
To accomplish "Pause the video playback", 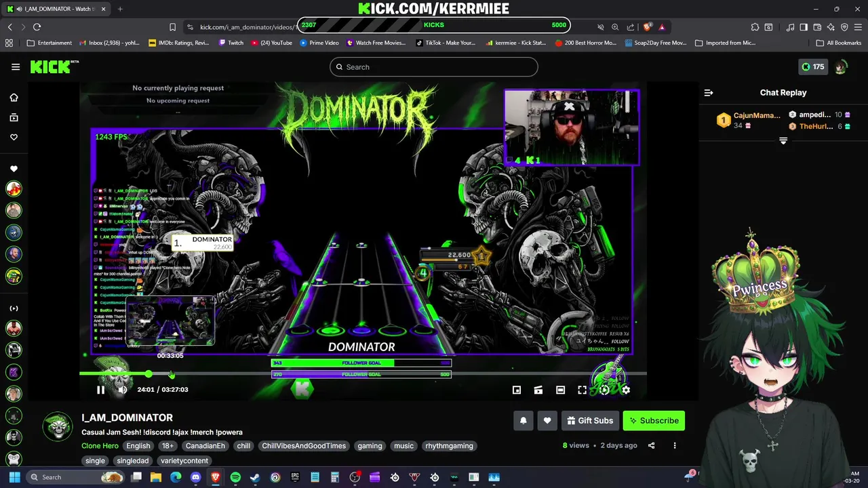I will (x=100, y=390).
